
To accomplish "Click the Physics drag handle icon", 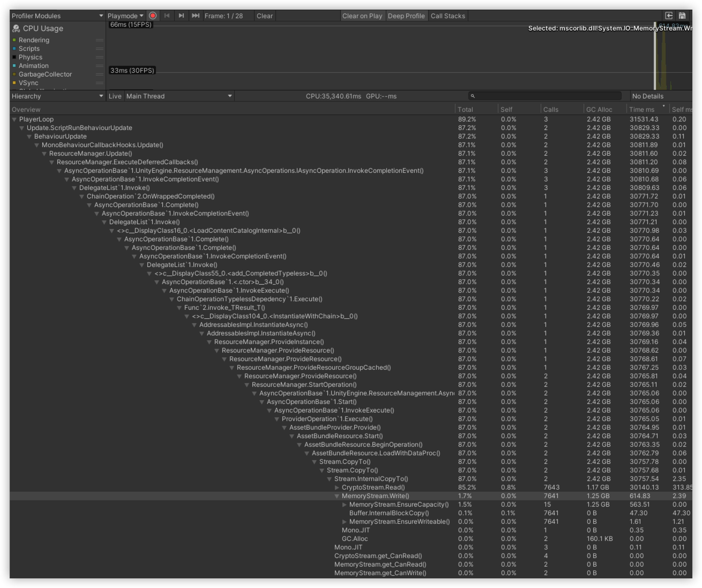I will tap(99, 57).
